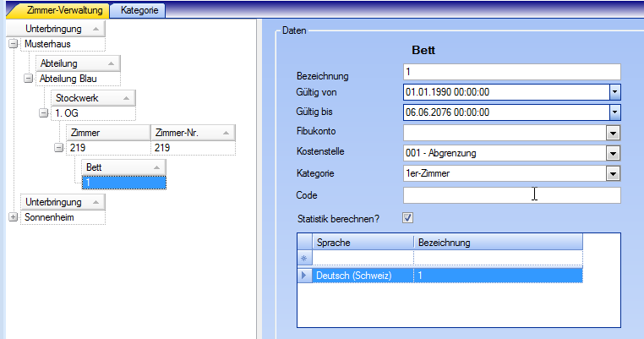This screenshot has width=644, height=339.
Task: Sort by Stockwerk column header
Action: coord(93,98)
